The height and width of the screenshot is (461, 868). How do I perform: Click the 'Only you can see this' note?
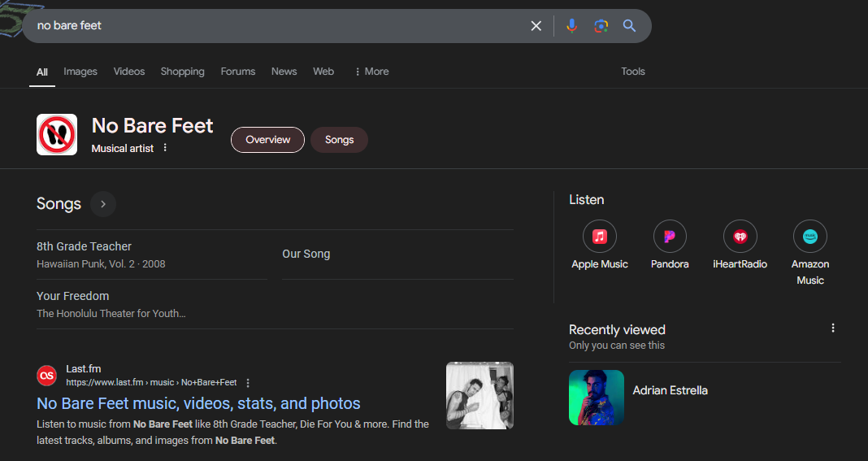(x=617, y=346)
